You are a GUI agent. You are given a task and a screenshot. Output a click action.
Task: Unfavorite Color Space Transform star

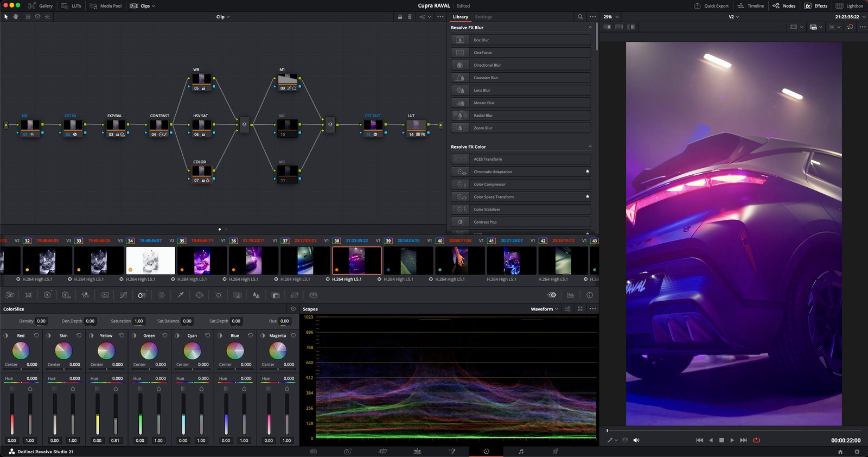click(x=588, y=196)
